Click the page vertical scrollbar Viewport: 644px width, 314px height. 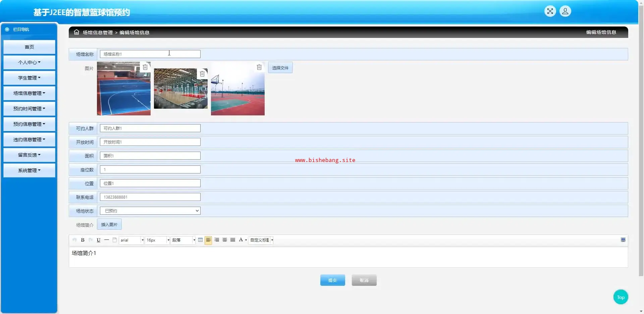[641, 141]
